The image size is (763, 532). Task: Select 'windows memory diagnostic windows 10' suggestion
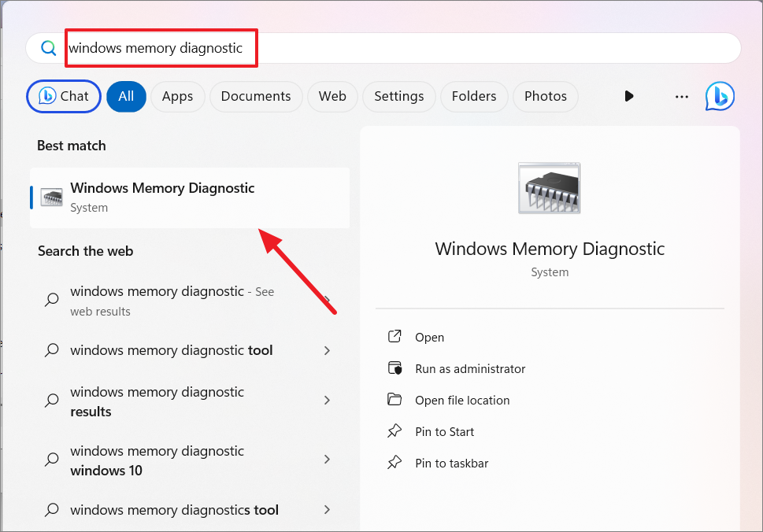[x=190, y=460]
